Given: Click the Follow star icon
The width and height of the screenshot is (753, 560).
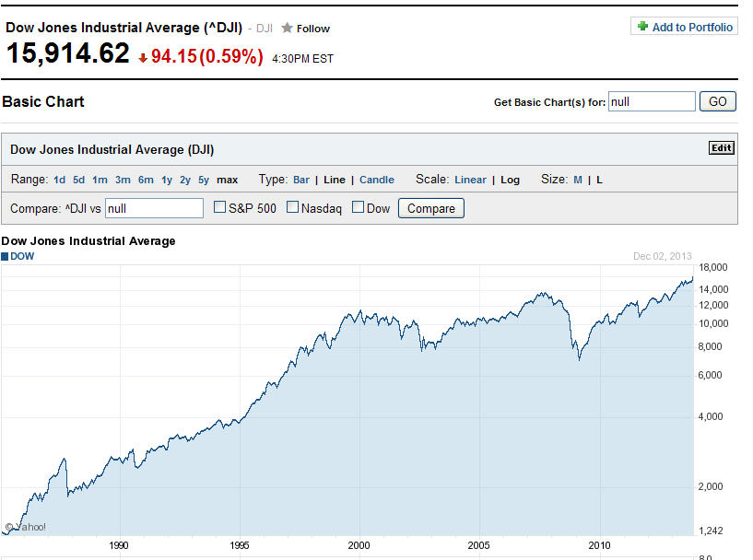Looking at the screenshot, I should [287, 28].
